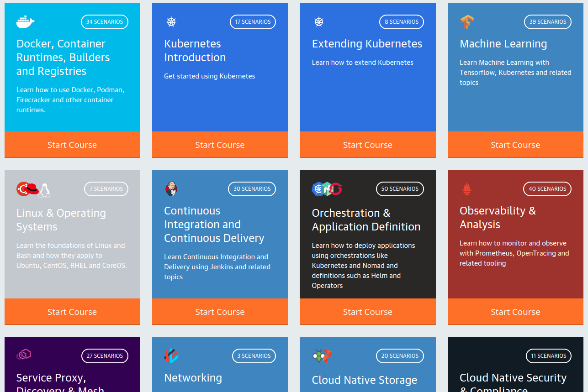Start the Docker, Container Runtimes course
This screenshot has height=392, width=588.
tap(72, 145)
